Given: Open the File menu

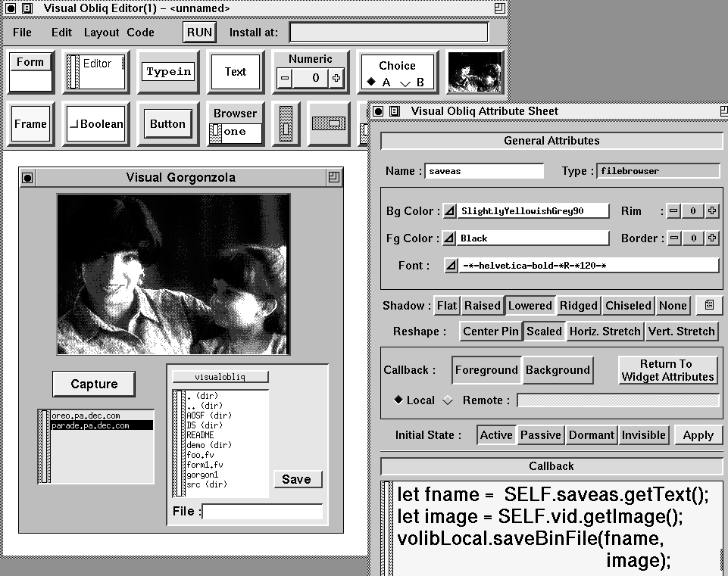Looking at the screenshot, I should click(22, 33).
